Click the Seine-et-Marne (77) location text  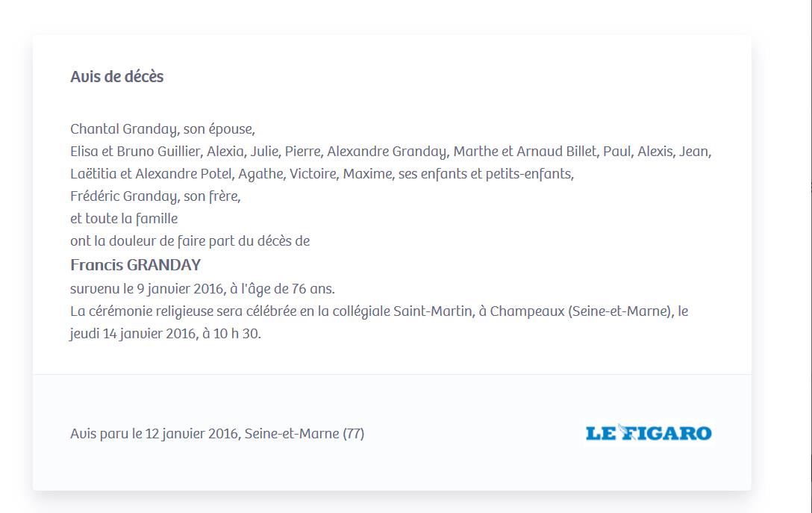(x=304, y=433)
